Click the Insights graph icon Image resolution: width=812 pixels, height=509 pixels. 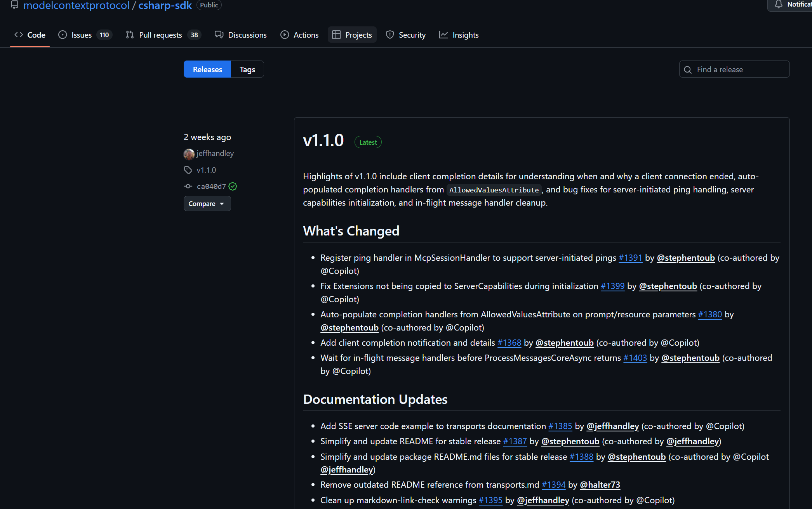[443, 35]
